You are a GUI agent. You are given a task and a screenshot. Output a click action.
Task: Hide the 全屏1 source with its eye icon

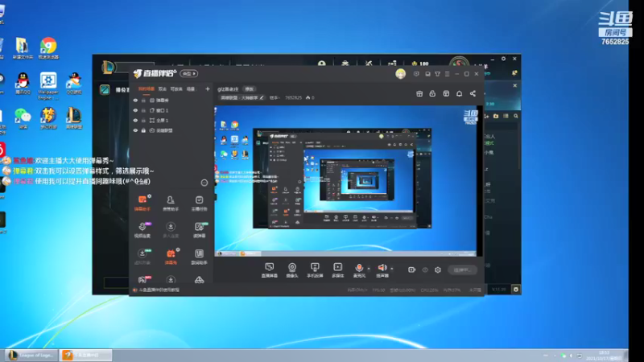pos(135,120)
